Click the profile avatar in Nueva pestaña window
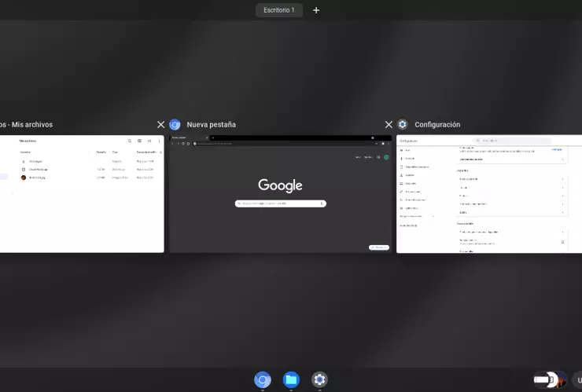The height and width of the screenshot is (392, 582). (x=386, y=157)
